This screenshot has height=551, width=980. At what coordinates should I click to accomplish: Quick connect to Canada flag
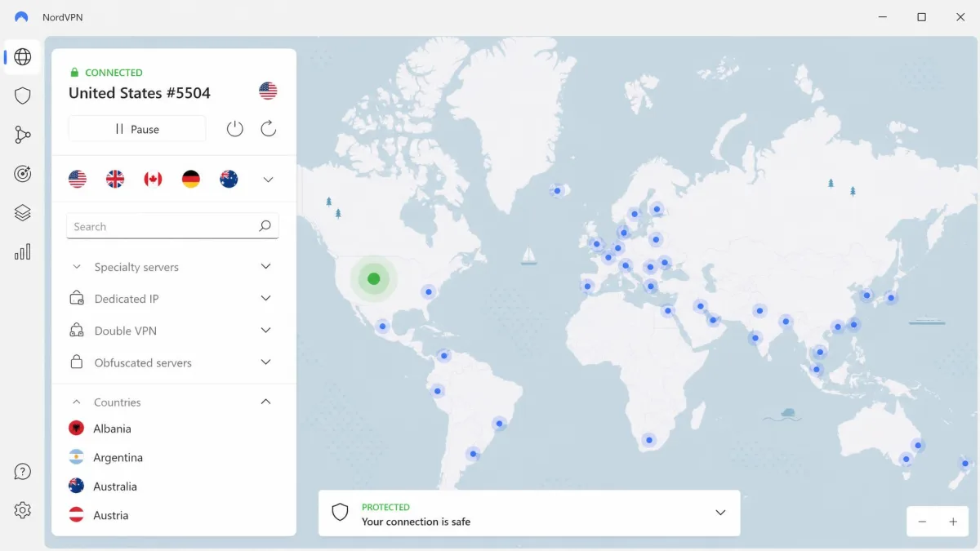[153, 180]
